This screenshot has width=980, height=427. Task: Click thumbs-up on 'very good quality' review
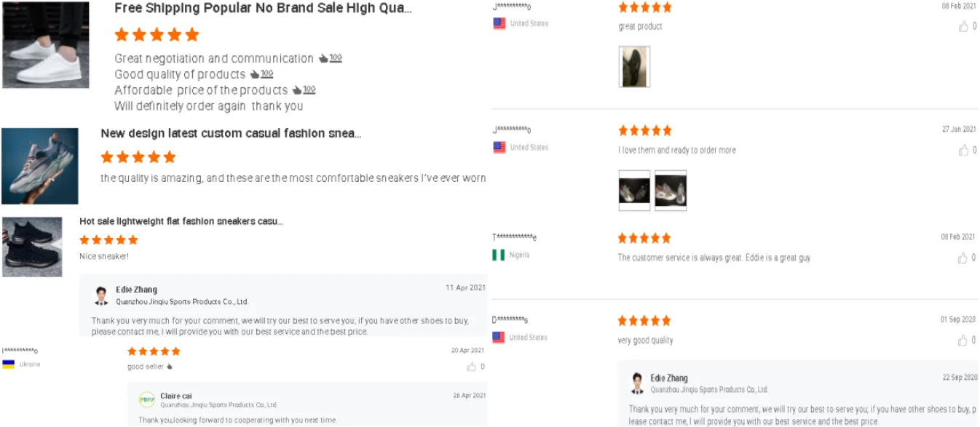[963, 340]
